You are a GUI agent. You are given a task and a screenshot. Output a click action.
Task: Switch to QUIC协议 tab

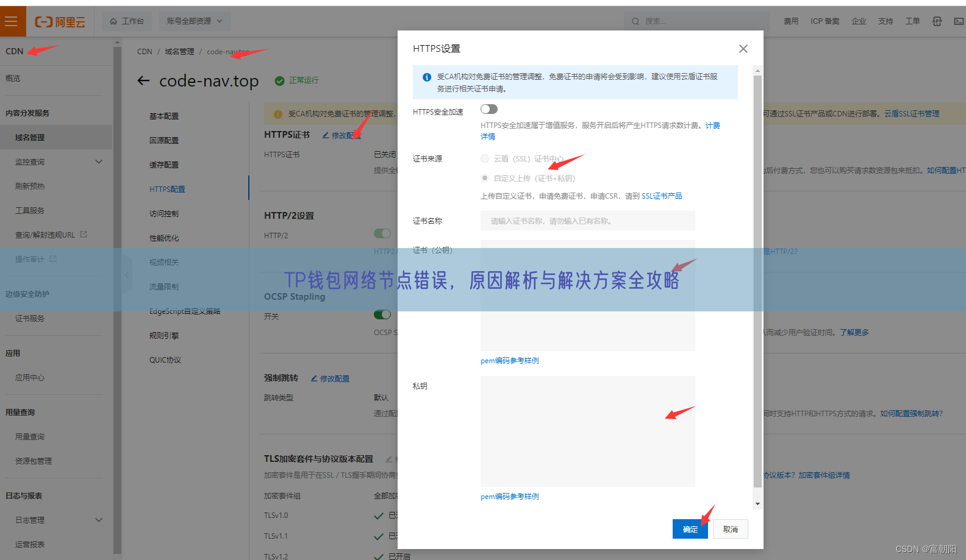tap(165, 360)
